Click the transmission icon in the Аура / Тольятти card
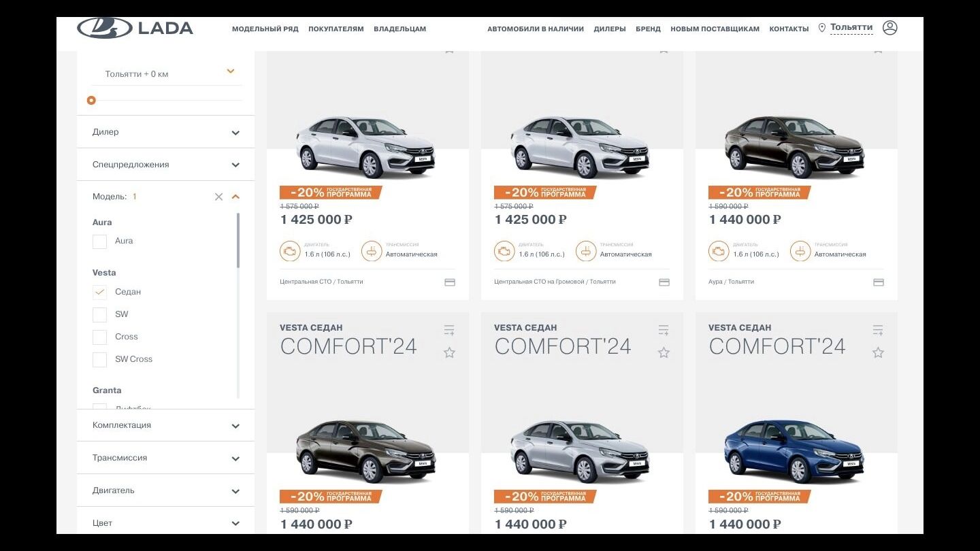 (800, 251)
